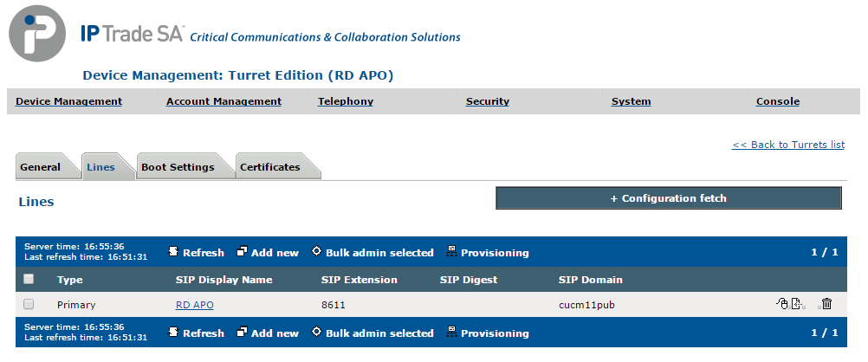Click the Bulk admin gear icon above the table
This screenshot has height=362, width=868.
click(317, 251)
